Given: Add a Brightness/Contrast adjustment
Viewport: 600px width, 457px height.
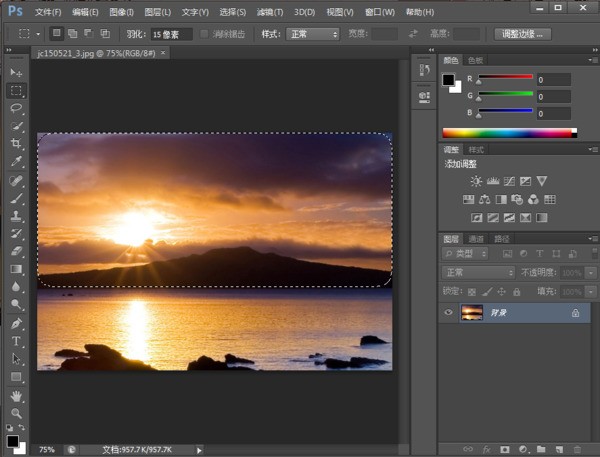Looking at the screenshot, I should tap(476, 181).
